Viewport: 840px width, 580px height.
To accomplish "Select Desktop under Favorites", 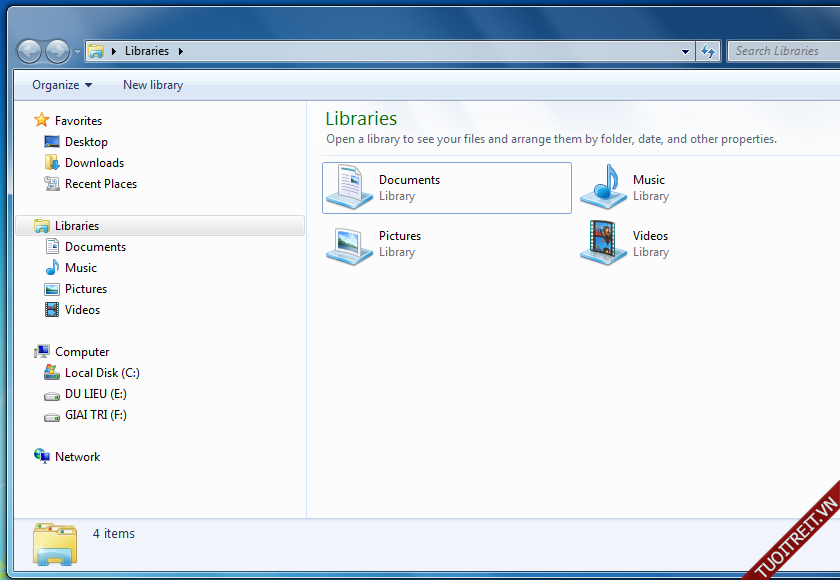I will (x=86, y=142).
